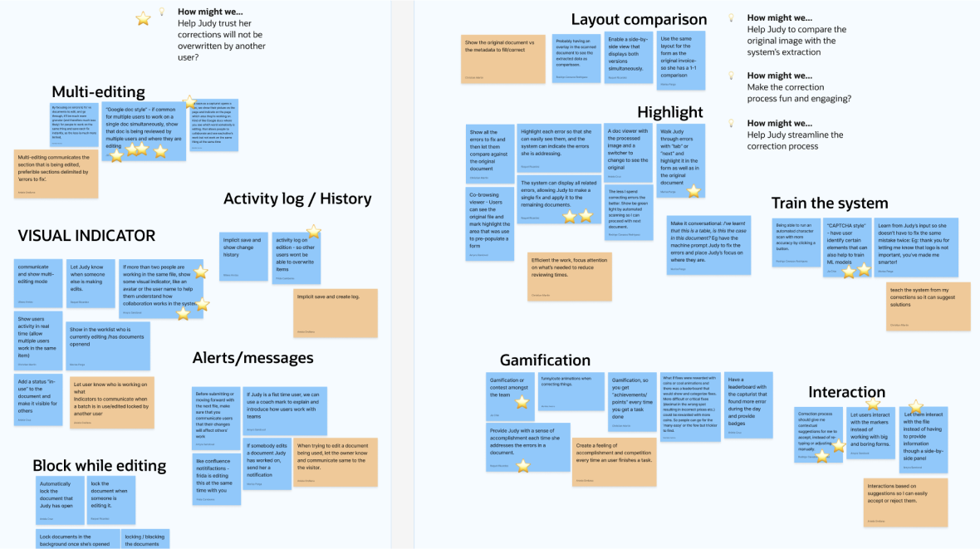Click the star on the 'Provide Judy with a sense of accomplishment' note
This screenshot has height=549, width=980.
pyautogui.click(x=523, y=466)
